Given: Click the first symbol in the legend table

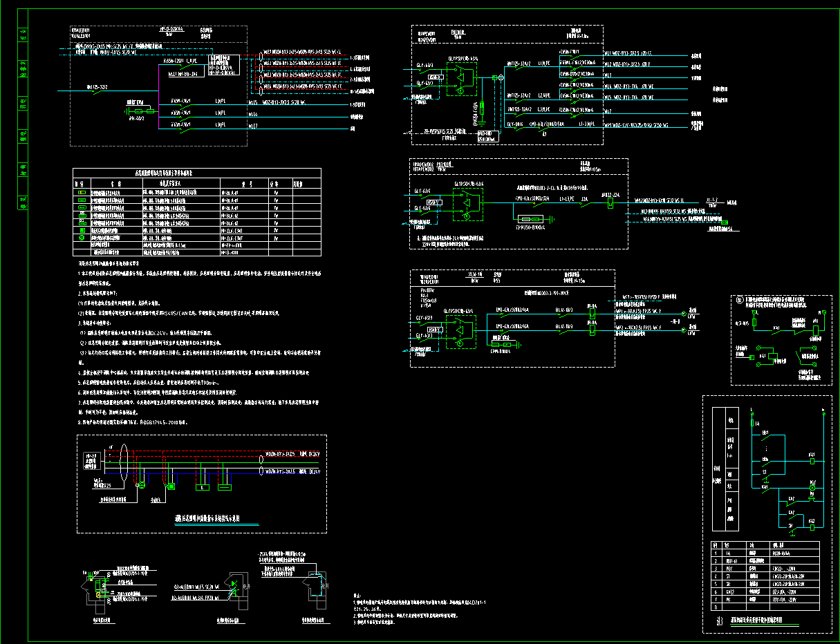Looking at the screenshot, I should click(81, 192).
